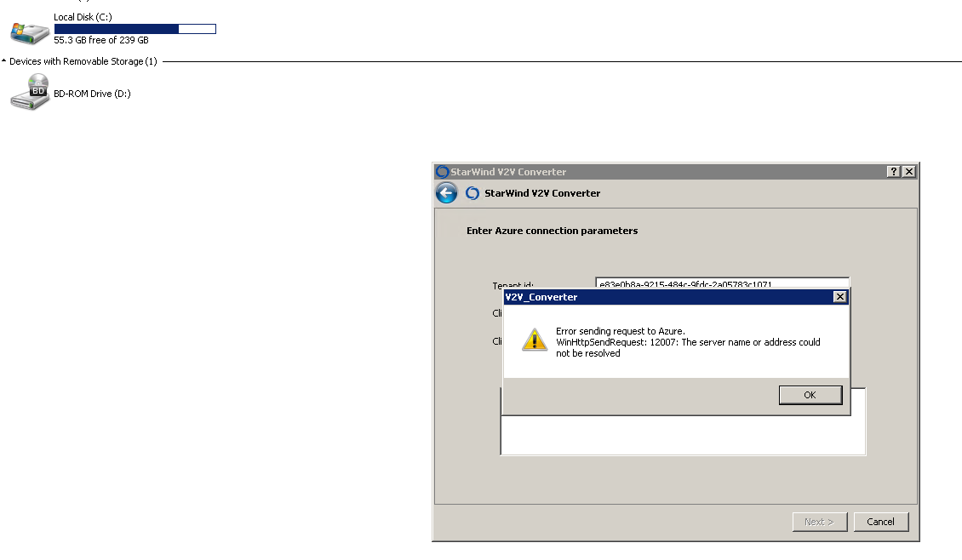Click the StarWind logo beside wizard title

pyautogui.click(x=472, y=193)
